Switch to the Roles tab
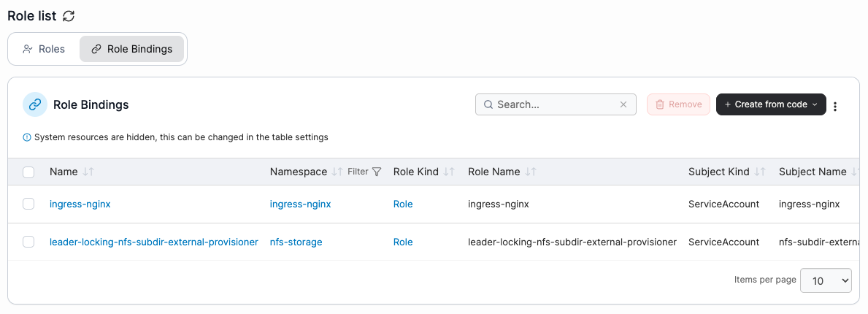The width and height of the screenshot is (868, 314). tap(44, 49)
